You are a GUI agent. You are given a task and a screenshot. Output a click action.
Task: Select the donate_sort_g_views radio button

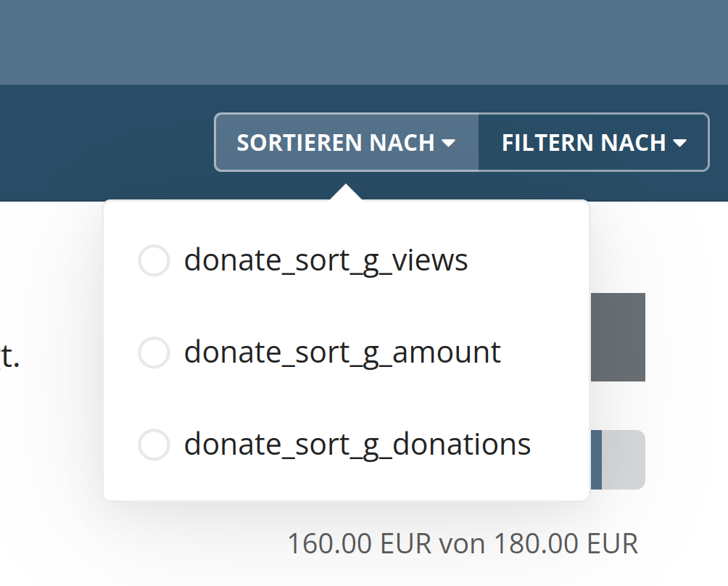(x=154, y=260)
